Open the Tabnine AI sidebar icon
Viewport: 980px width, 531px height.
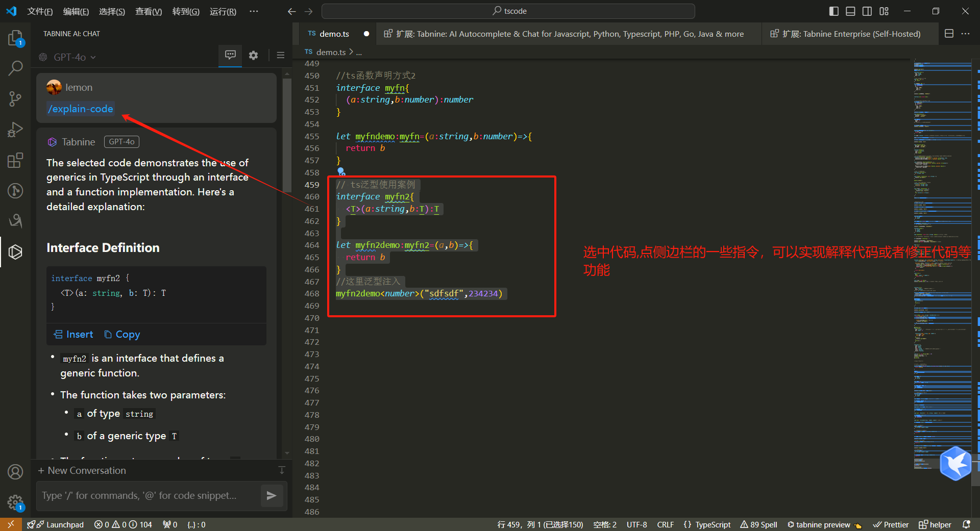pyautogui.click(x=15, y=251)
